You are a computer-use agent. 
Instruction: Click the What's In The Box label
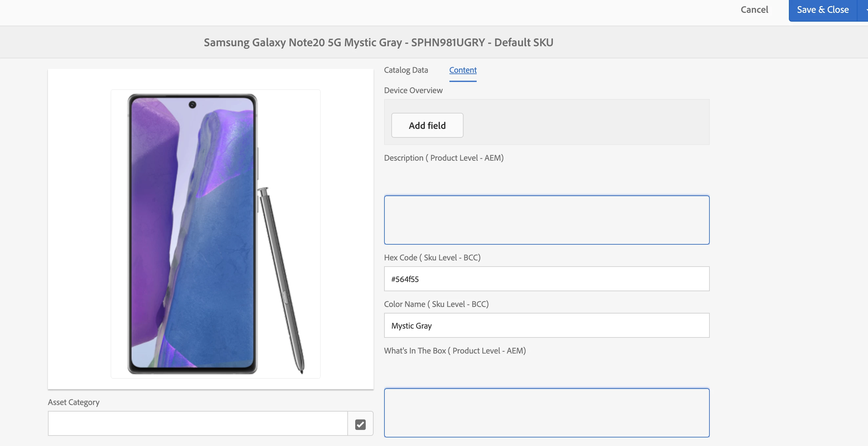coord(455,351)
